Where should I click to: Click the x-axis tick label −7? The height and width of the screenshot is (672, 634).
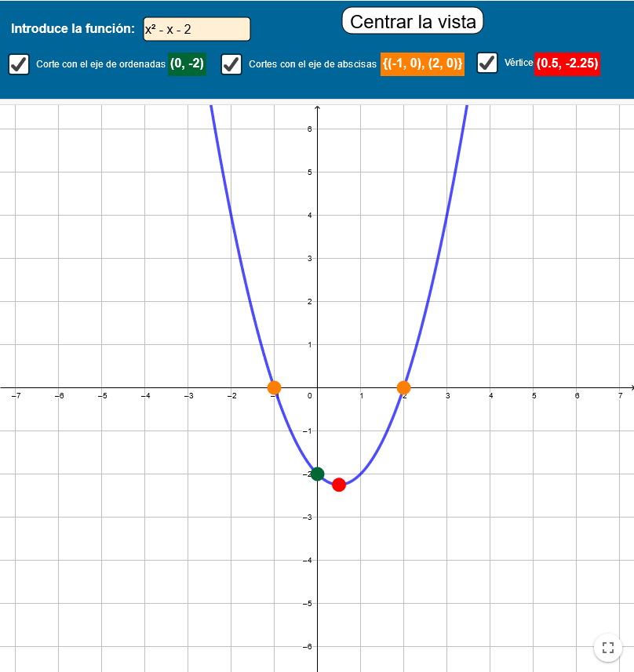(16, 395)
